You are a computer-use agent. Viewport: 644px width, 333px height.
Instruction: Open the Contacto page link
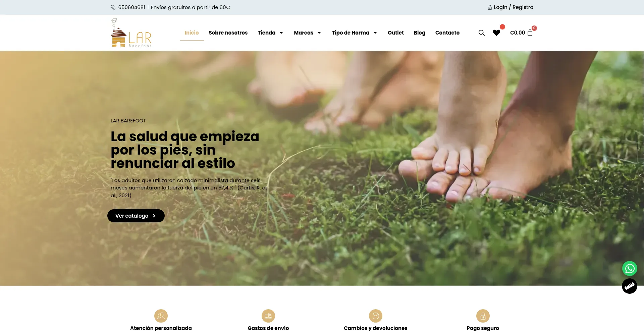[x=447, y=33]
